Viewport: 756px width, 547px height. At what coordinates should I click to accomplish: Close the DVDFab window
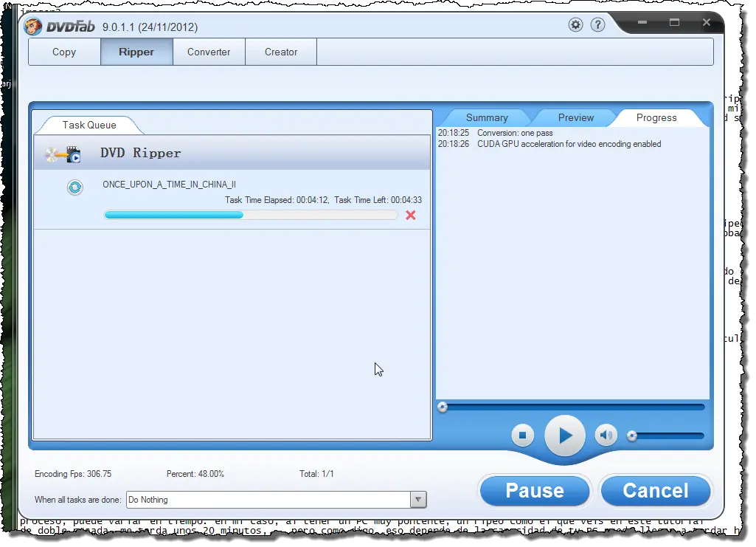point(707,22)
